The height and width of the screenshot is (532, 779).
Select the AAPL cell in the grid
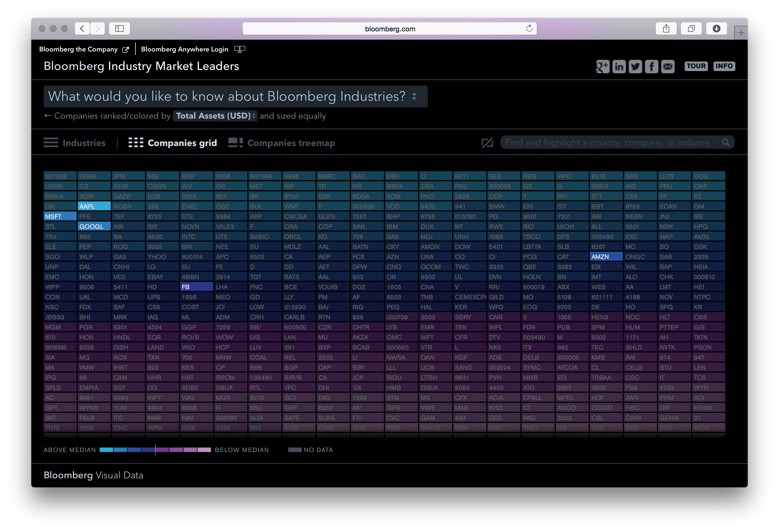tap(94, 206)
